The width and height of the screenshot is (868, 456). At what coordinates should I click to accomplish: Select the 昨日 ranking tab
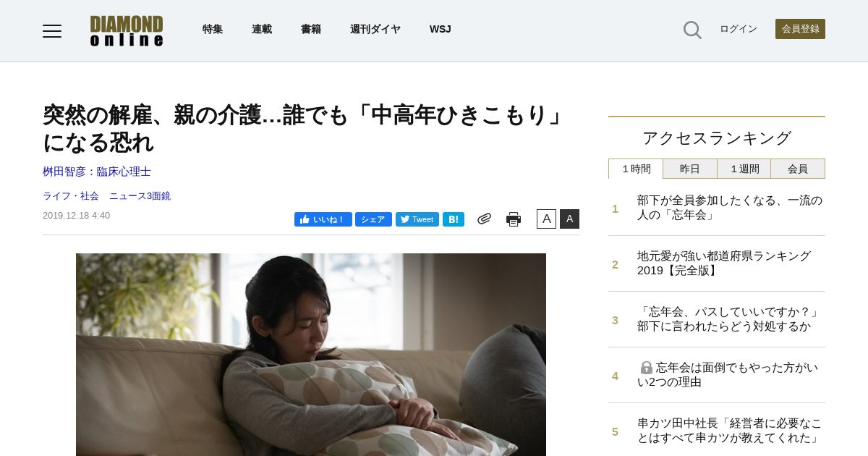click(690, 169)
